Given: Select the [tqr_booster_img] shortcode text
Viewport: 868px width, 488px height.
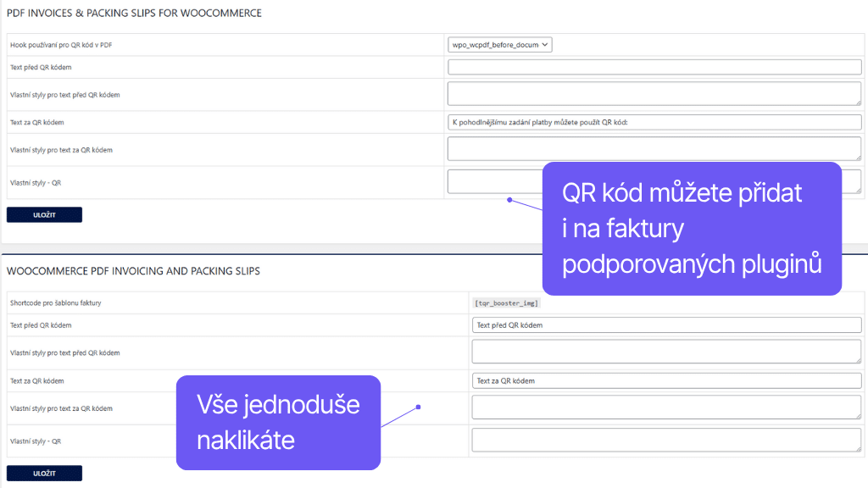Looking at the screenshot, I should coord(507,302).
